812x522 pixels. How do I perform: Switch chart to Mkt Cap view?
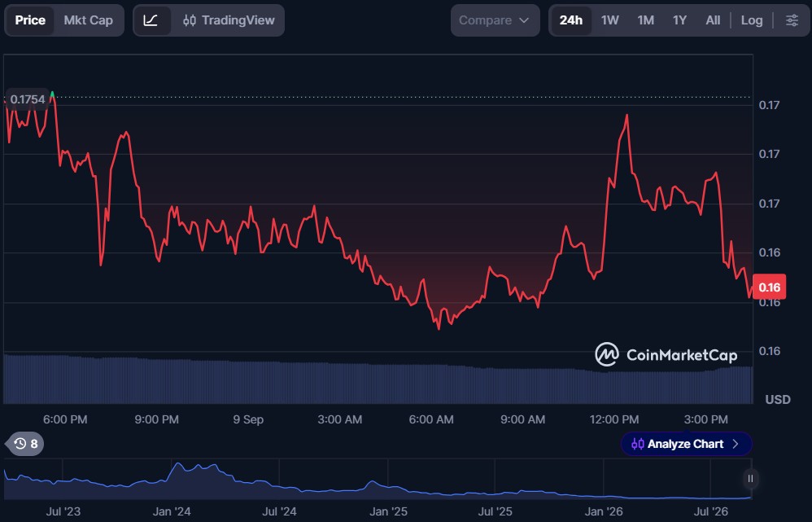[88, 20]
